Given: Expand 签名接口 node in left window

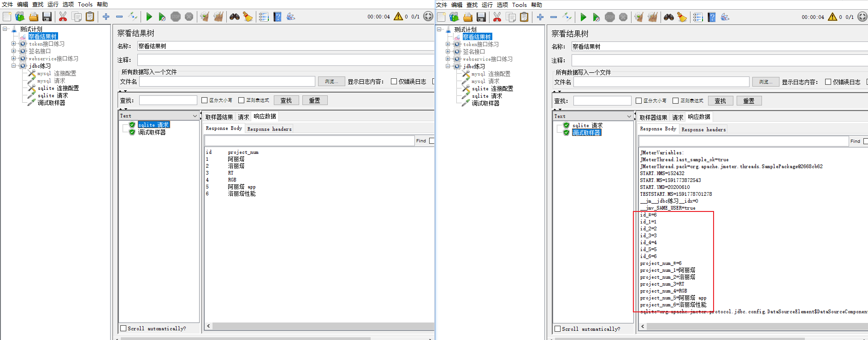Looking at the screenshot, I should (13, 51).
